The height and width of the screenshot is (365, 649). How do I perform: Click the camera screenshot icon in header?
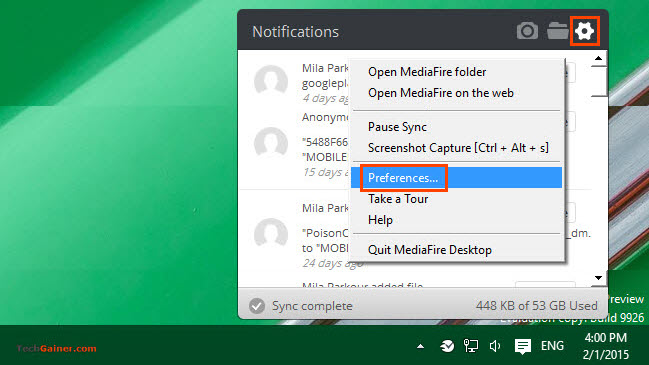(527, 31)
